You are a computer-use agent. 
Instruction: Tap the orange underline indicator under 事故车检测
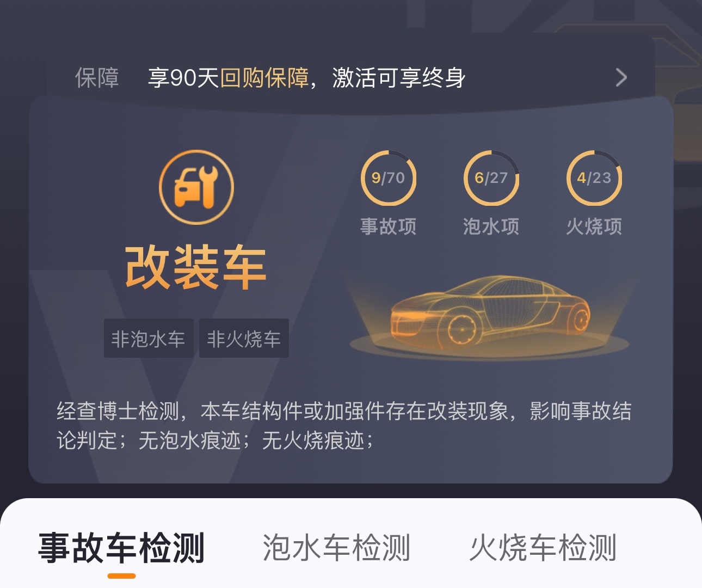point(121,575)
